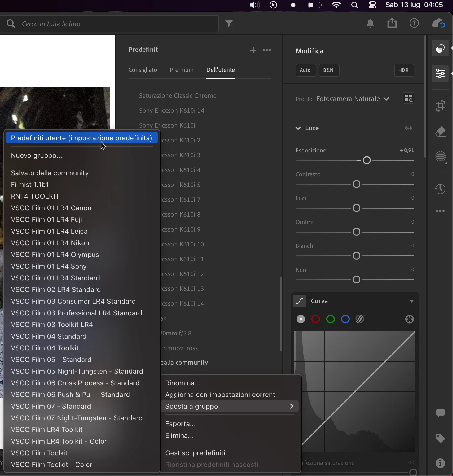453x476 pixels.
Task: Select Predefiniti utente (impostazione predefinita) group
Action: [82, 138]
